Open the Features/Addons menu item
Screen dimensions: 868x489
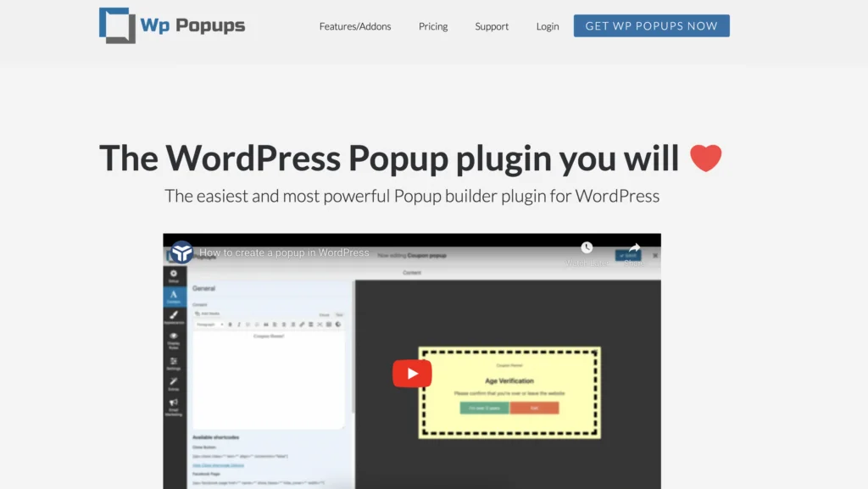click(x=355, y=26)
